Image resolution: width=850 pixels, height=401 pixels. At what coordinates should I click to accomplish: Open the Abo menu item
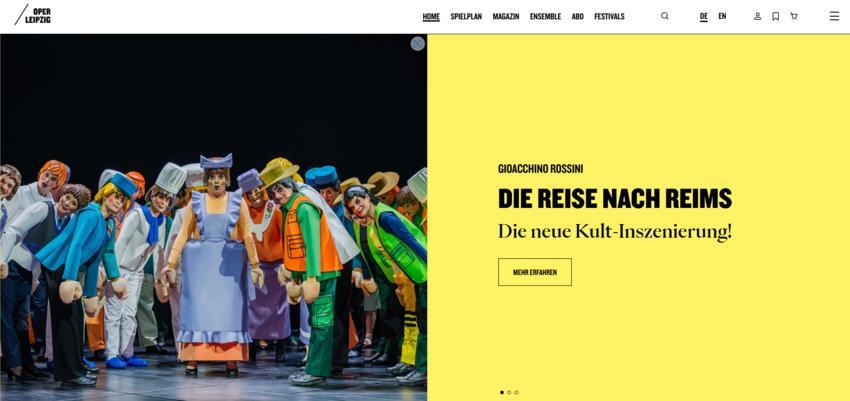pos(578,16)
